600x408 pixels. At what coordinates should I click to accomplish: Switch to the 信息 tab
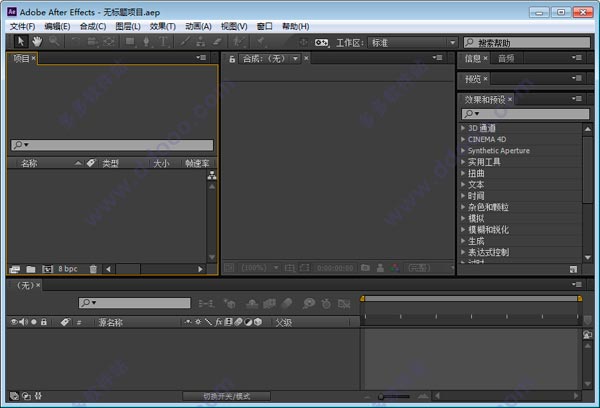pyautogui.click(x=473, y=59)
